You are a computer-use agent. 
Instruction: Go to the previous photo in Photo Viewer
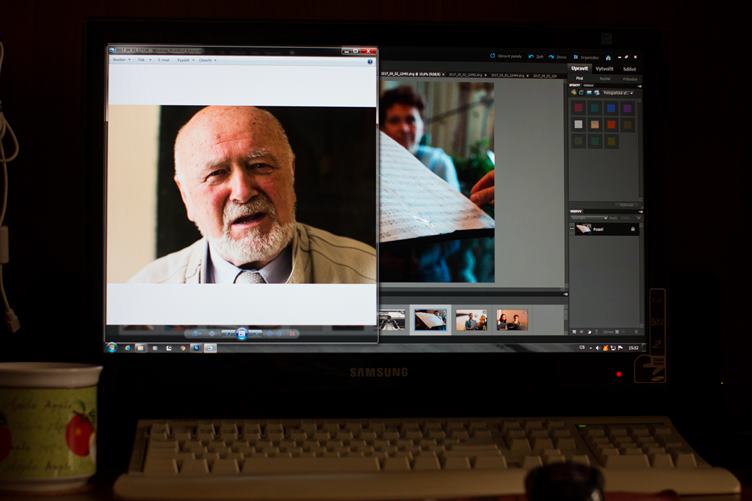[x=227, y=333]
